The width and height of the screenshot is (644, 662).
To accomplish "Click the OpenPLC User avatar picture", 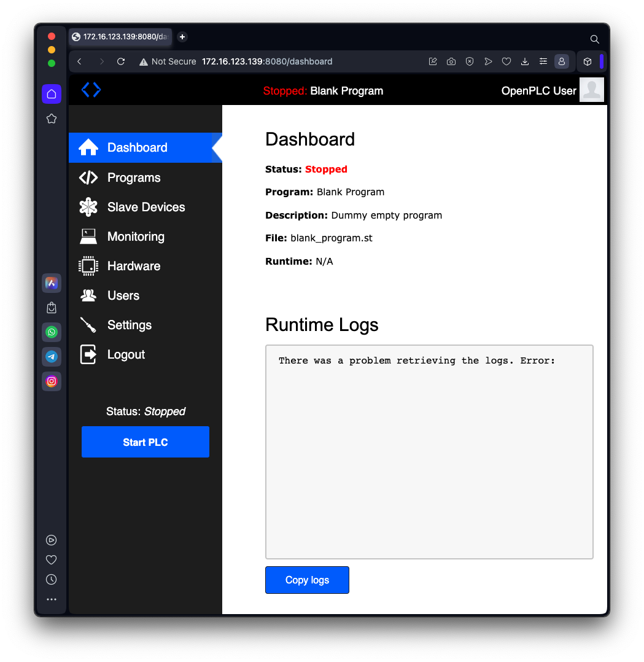I will (x=592, y=90).
